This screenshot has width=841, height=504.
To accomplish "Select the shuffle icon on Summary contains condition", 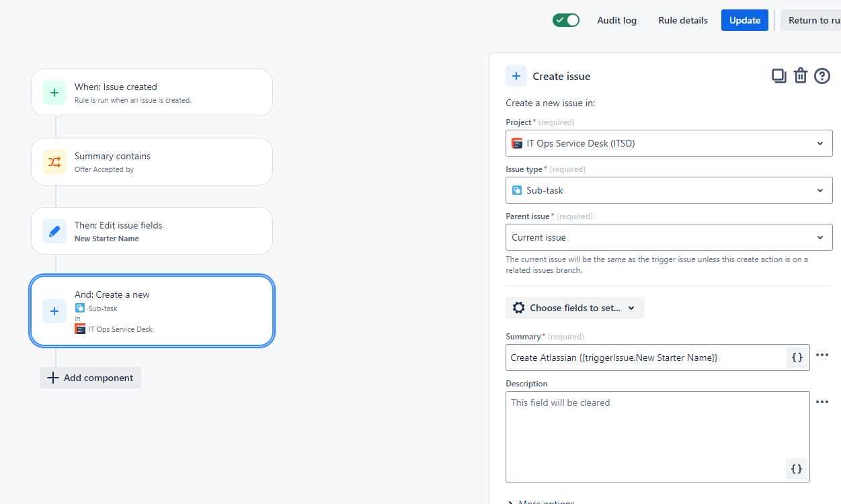I will [54, 161].
